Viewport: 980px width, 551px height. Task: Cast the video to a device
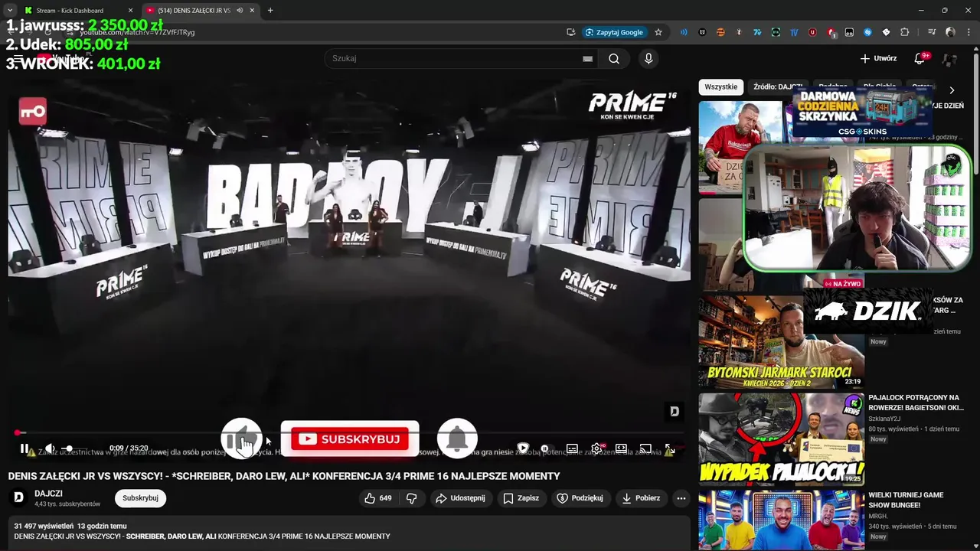pyautogui.click(x=645, y=448)
